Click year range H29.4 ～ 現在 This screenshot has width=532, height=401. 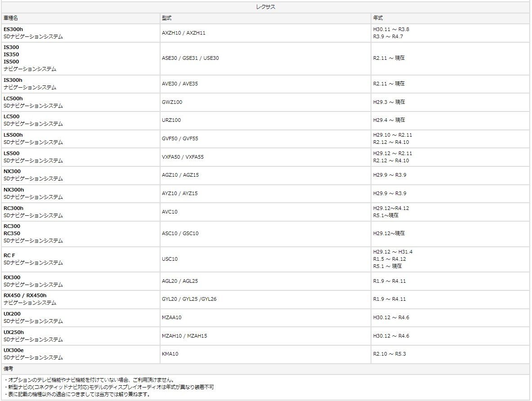(x=389, y=120)
